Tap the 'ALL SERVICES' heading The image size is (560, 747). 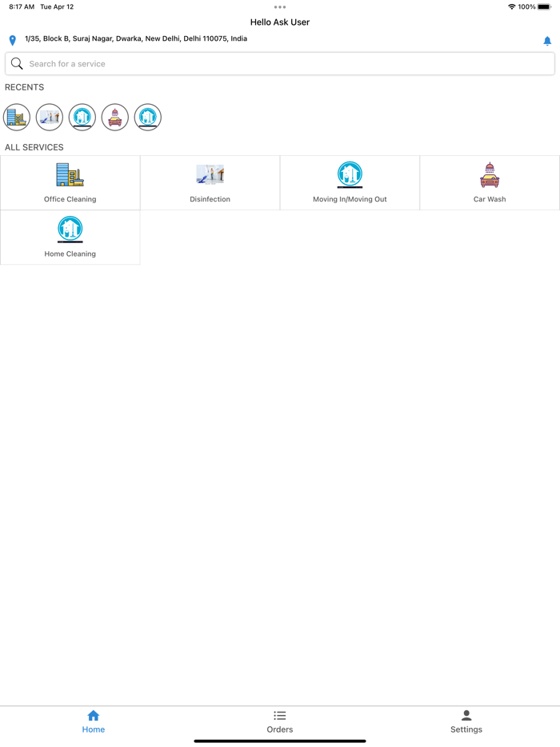click(x=34, y=147)
